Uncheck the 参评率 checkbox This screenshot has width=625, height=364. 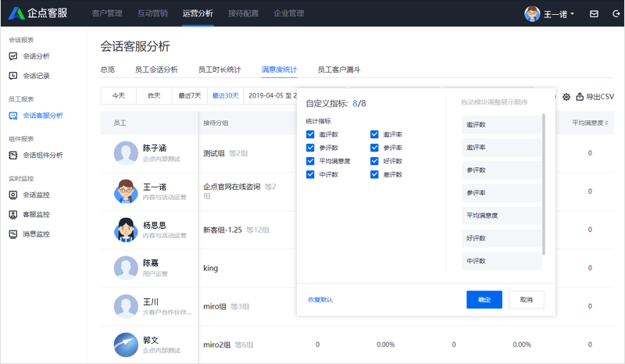point(374,148)
